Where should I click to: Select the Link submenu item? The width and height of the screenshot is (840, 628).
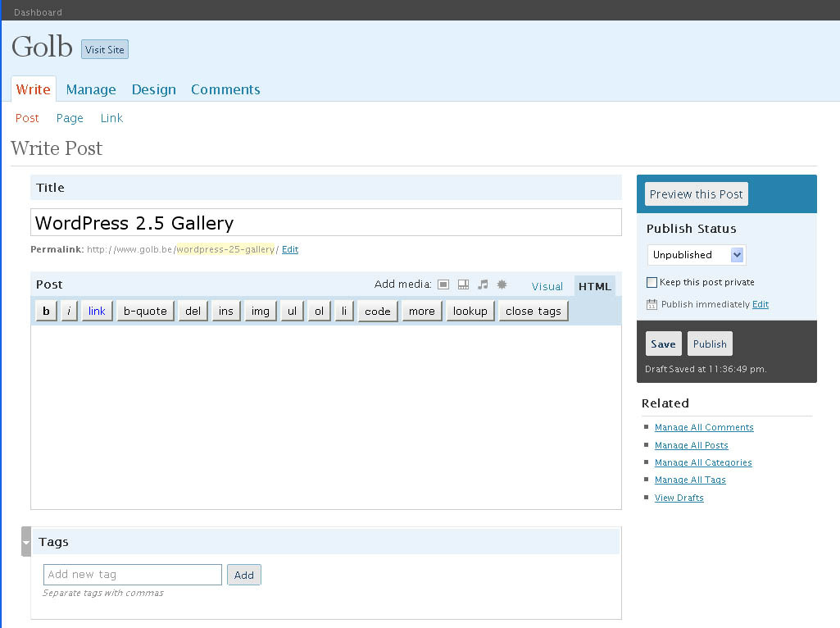[111, 118]
